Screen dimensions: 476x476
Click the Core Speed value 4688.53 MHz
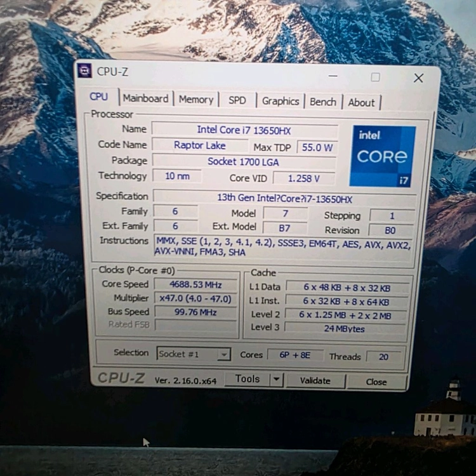click(195, 284)
